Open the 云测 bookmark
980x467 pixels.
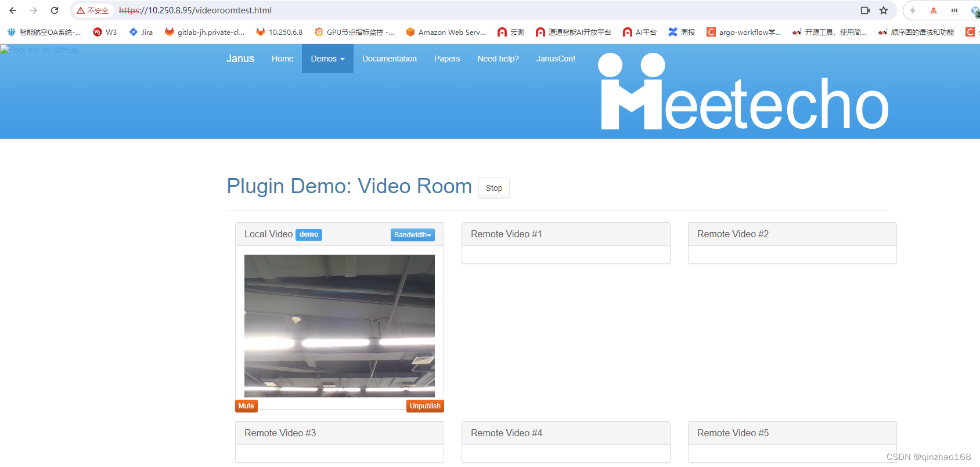(x=511, y=32)
